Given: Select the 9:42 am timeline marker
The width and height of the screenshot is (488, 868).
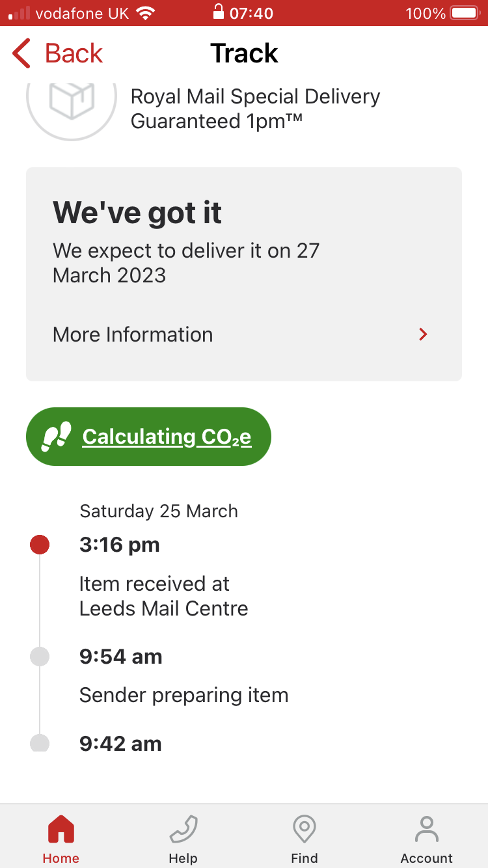Looking at the screenshot, I should pyautogui.click(x=40, y=743).
